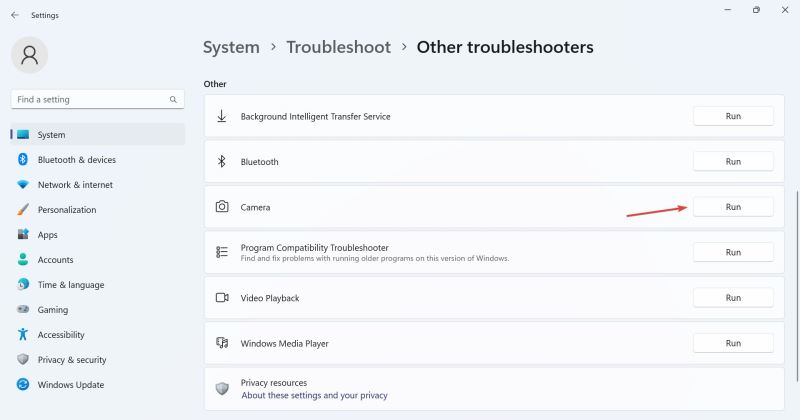Image resolution: width=800 pixels, height=420 pixels.
Task: Run the Windows Media Player troubleshooter
Action: click(x=733, y=343)
